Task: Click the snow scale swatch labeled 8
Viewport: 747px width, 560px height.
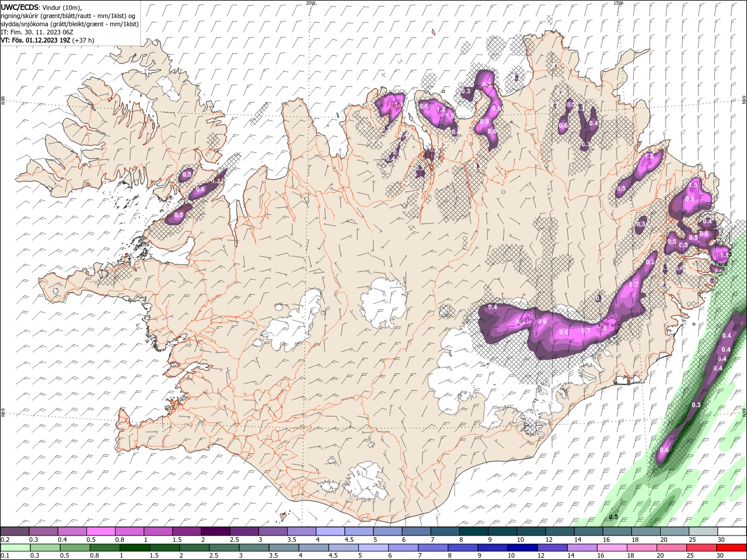Action: point(473,531)
